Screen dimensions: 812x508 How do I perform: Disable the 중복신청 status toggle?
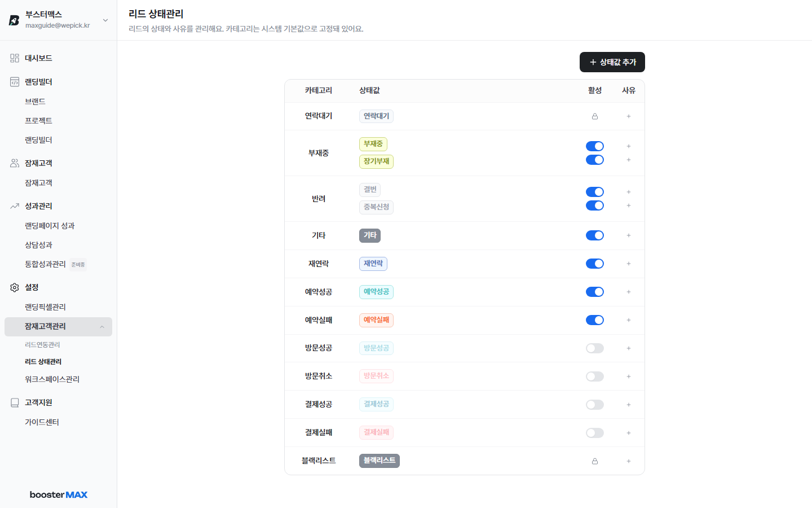click(x=595, y=205)
